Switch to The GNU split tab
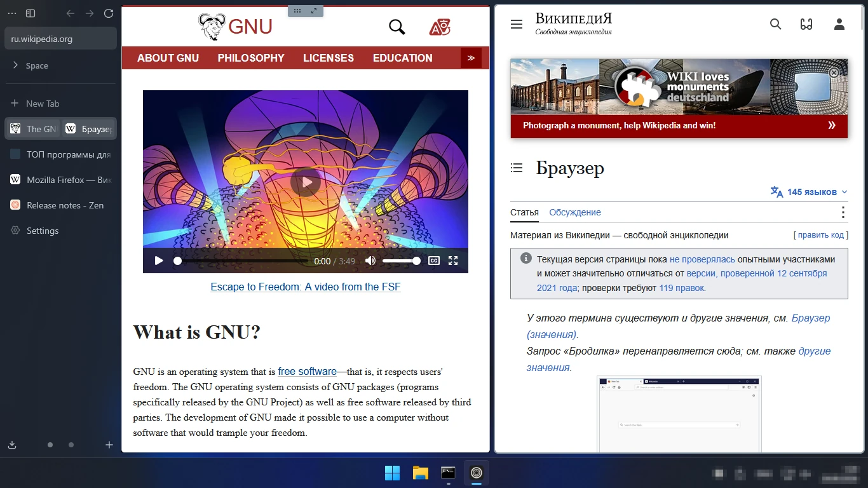Viewport: 868px width, 488px height. (x=34, y=129)
